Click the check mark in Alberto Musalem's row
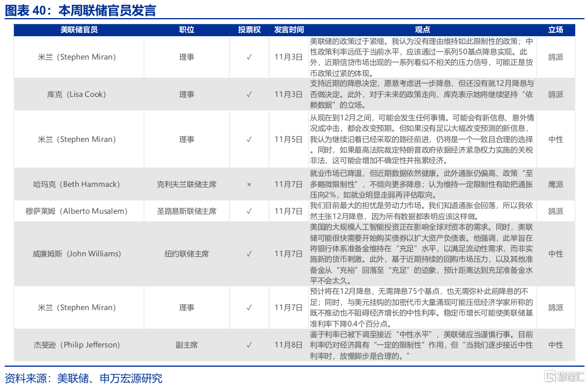 (249, 211)
